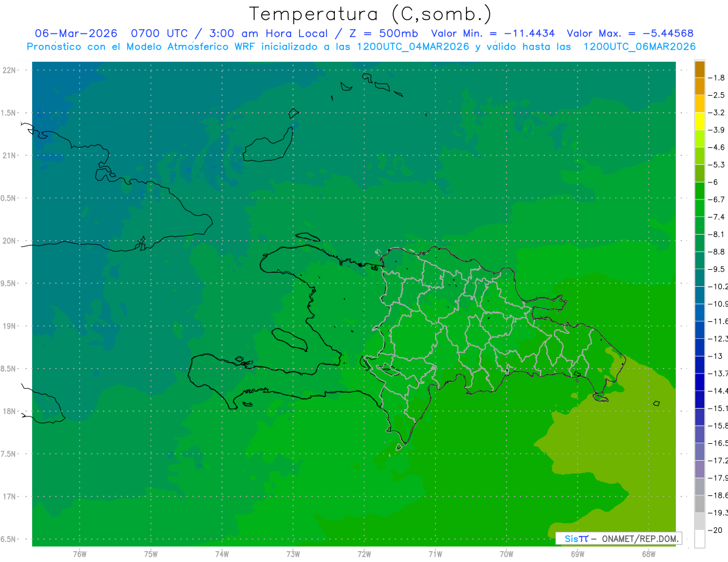
Task: Click the 70W longitude label
Action: click(x=506, y=554)
